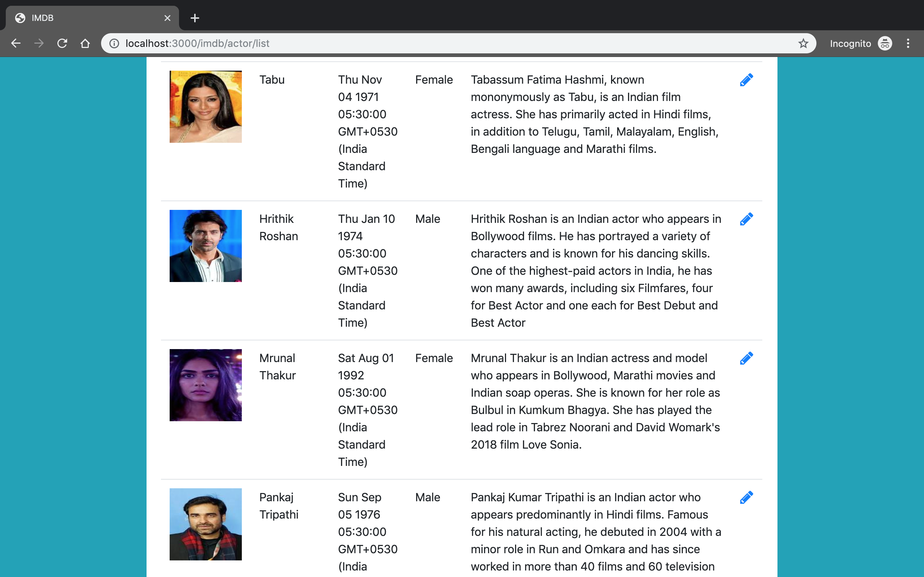This screenshot has width=924, height=577.
Task: Go to the browser home page
Action: 85,43
